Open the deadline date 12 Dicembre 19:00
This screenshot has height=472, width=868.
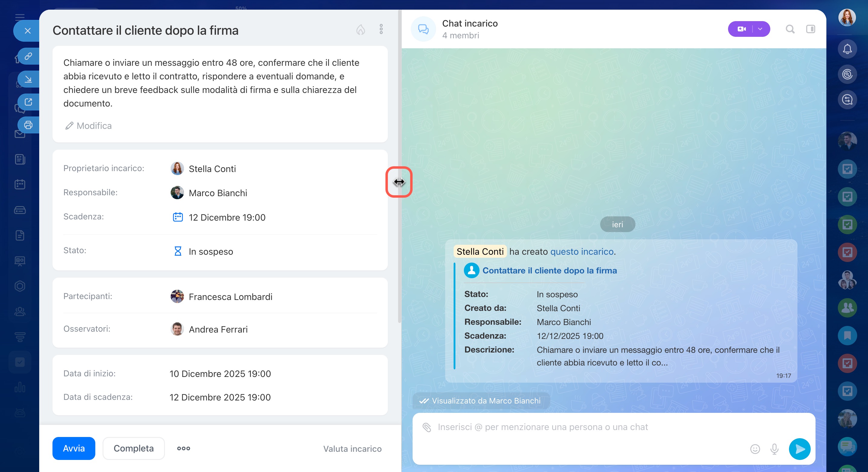tap(227, 218)
